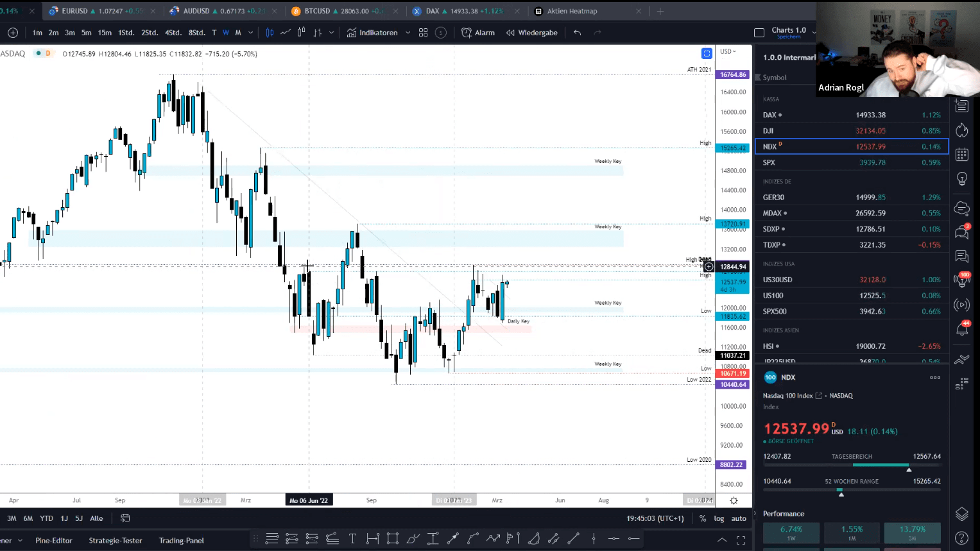Screen dimensions: 980x551
Task: Toggle the blue chart snapshot button
Action: (707, 53)
